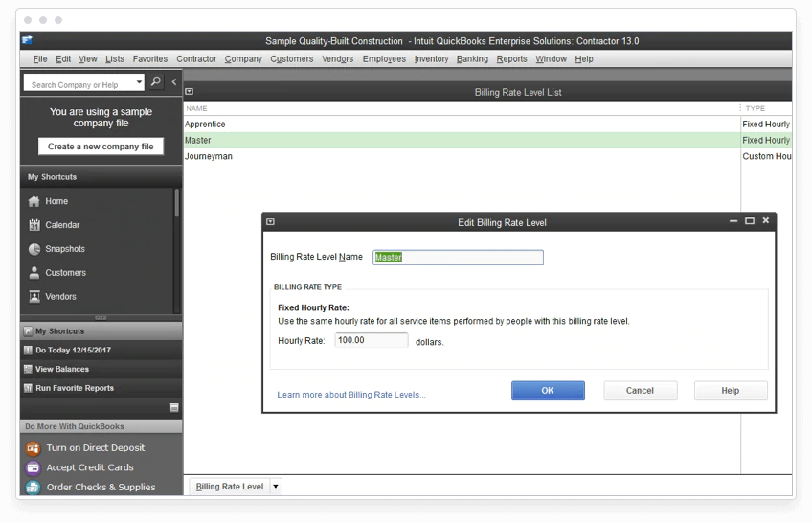
Task: Open the Billing Rate Level menu button
Action: (x=230, y=487)
